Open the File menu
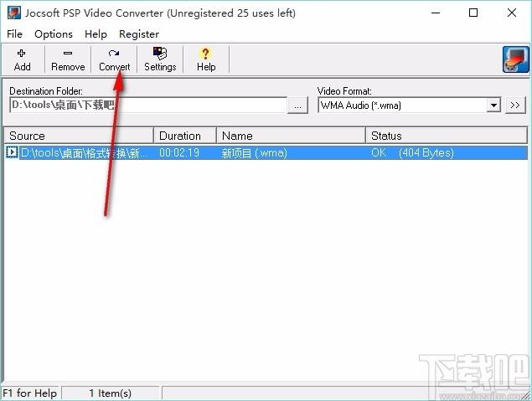The width and height of the screenshot is (532, 401). pos(14,33)
